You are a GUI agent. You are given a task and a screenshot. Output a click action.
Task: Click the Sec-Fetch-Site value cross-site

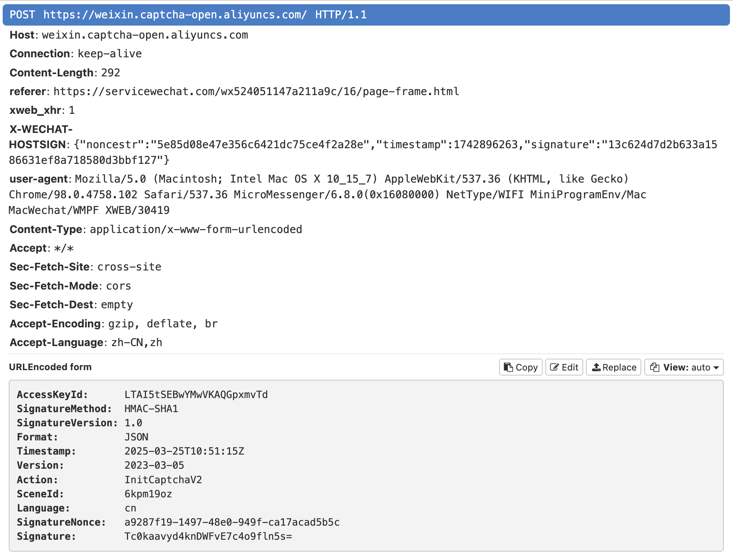pos(129,267)
